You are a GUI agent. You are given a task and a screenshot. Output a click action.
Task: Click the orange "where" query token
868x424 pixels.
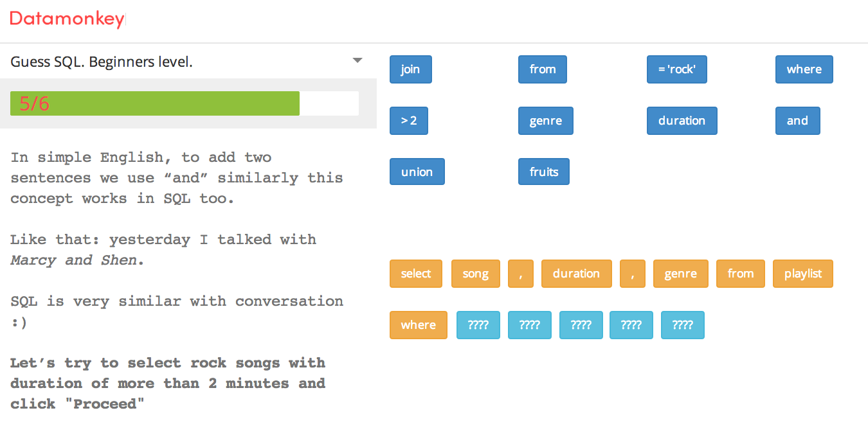click(x=418, y=325)
